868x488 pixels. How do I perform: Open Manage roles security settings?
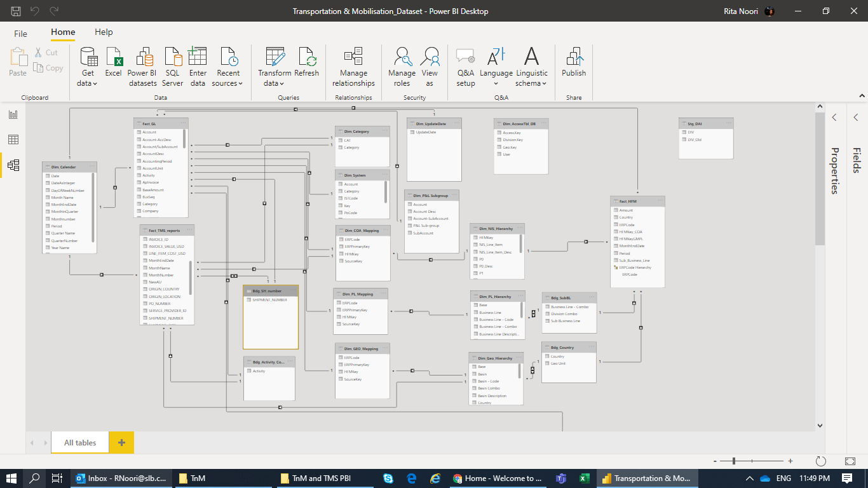click(402, 67)
